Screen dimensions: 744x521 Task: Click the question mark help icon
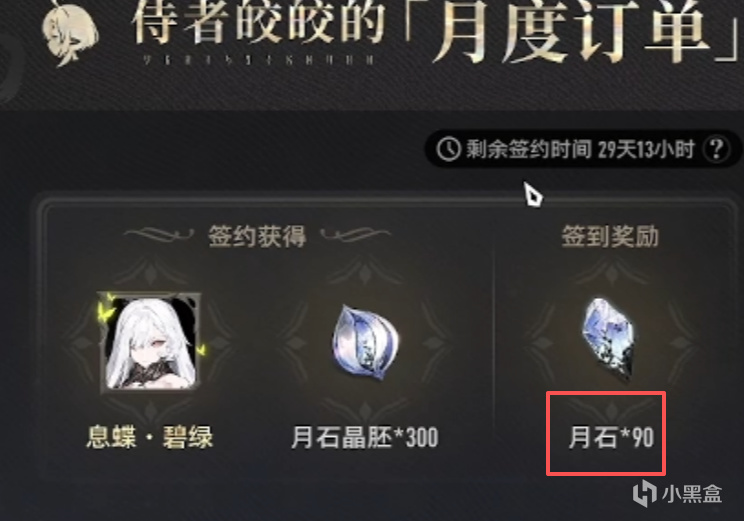[716, 149]
